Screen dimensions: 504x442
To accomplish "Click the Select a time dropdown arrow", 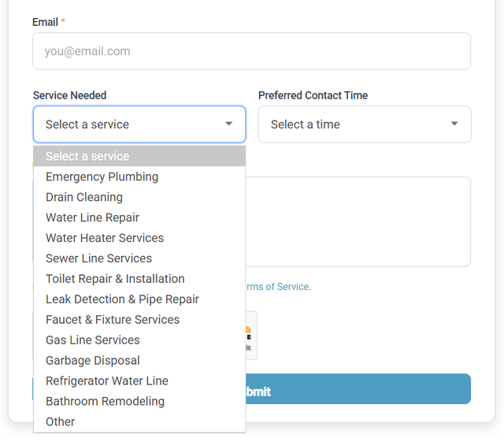I will pyautogui.click(x=454, y=124).
